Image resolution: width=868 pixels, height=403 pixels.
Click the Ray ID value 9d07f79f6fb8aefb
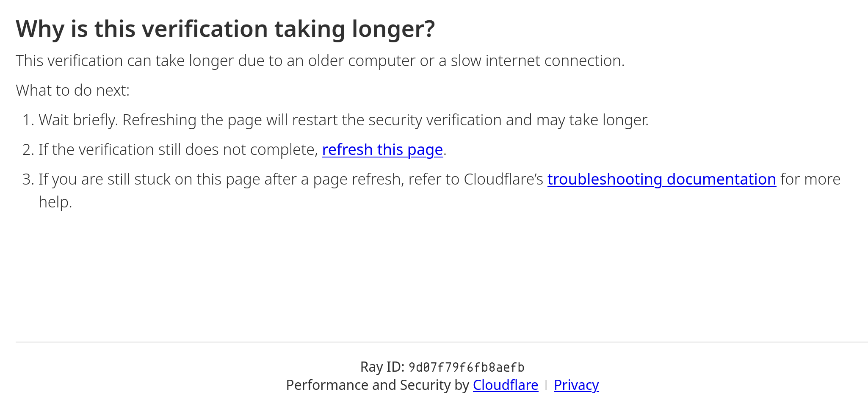pyautogui.click(x=466, y=367)
